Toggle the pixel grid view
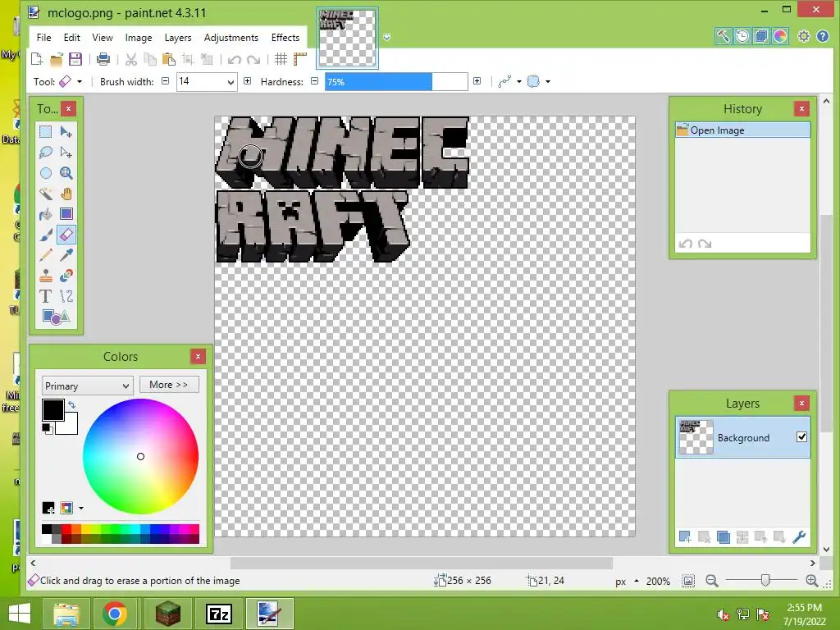Viewport: 840px width, 630px height. (x=281, y=59)
